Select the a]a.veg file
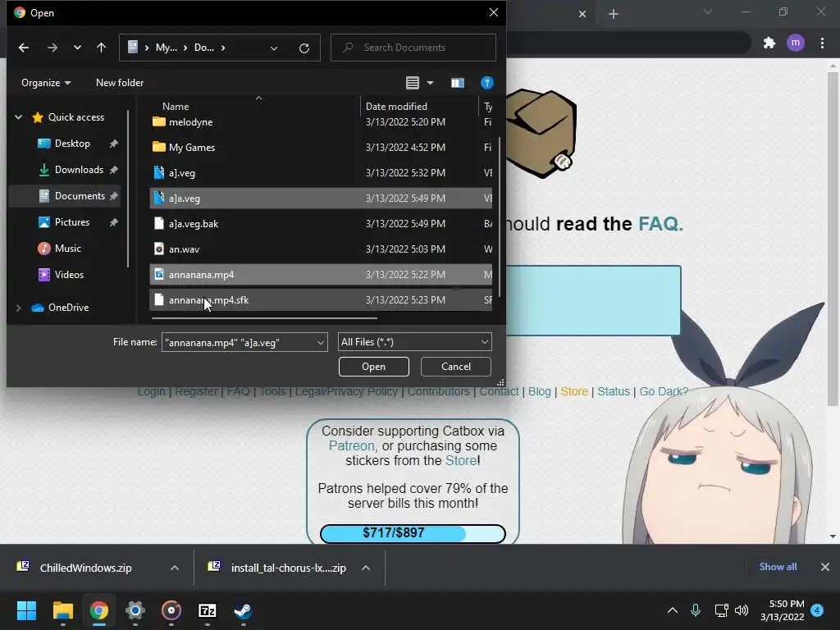 (321, 199)
